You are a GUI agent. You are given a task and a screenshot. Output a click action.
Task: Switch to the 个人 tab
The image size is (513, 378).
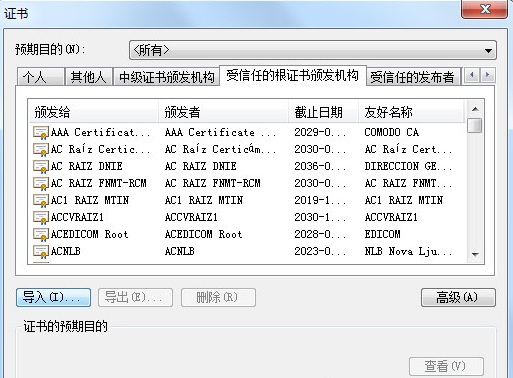click(41, 77)
